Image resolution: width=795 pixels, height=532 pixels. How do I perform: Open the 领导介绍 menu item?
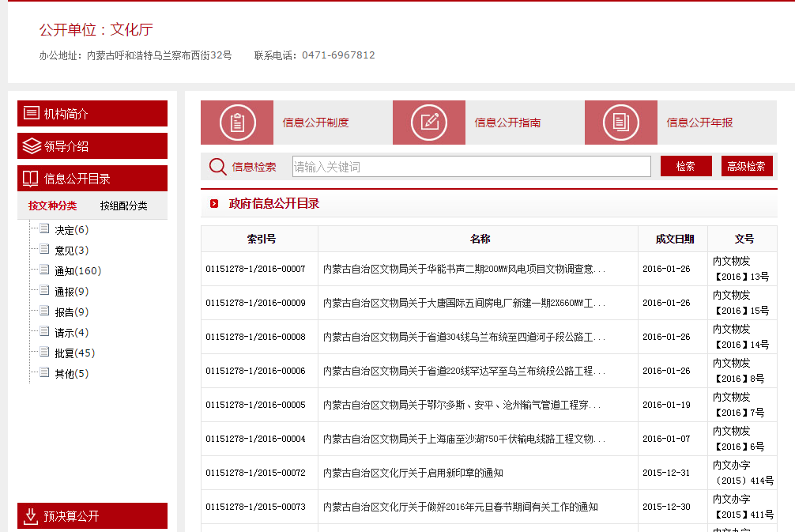(x=92, y=146)
